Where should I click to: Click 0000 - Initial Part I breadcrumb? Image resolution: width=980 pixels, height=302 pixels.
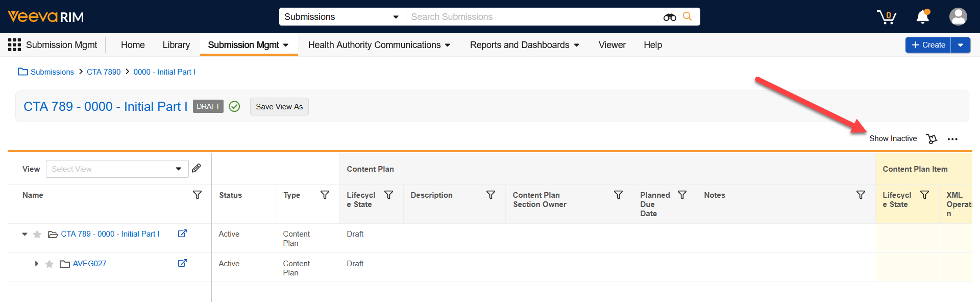[164, 72]
